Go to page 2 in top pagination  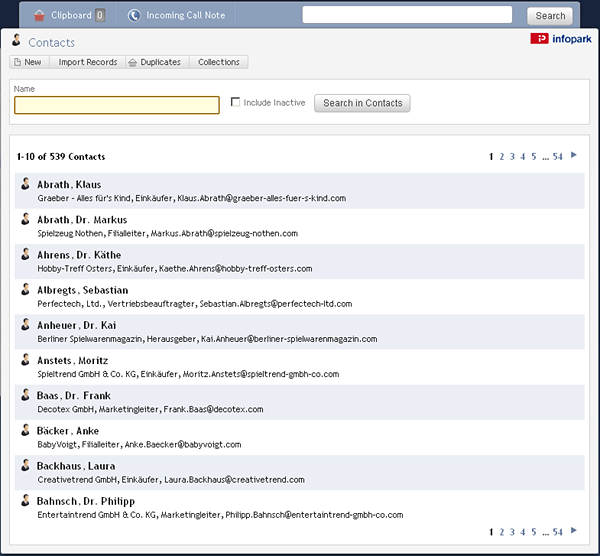tap(502, 157)
